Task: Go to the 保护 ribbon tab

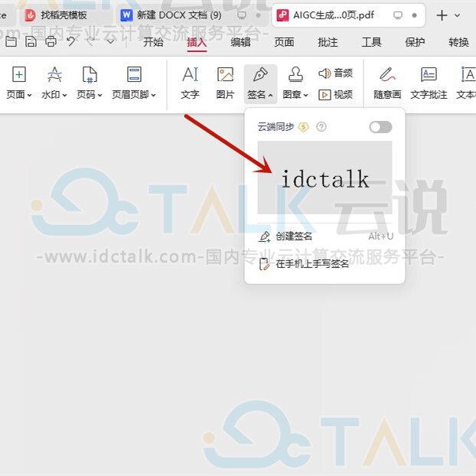Action: pyautogui.click(x=415, y=42)
